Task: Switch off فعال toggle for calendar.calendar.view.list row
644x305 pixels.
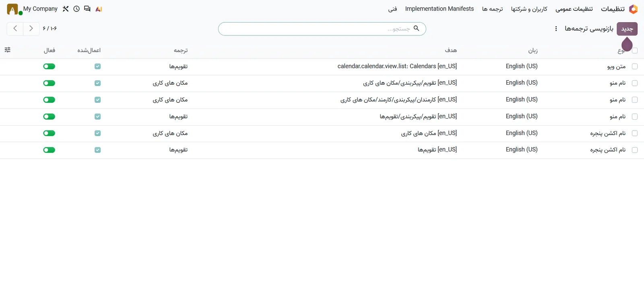Action: coord(49,66)
